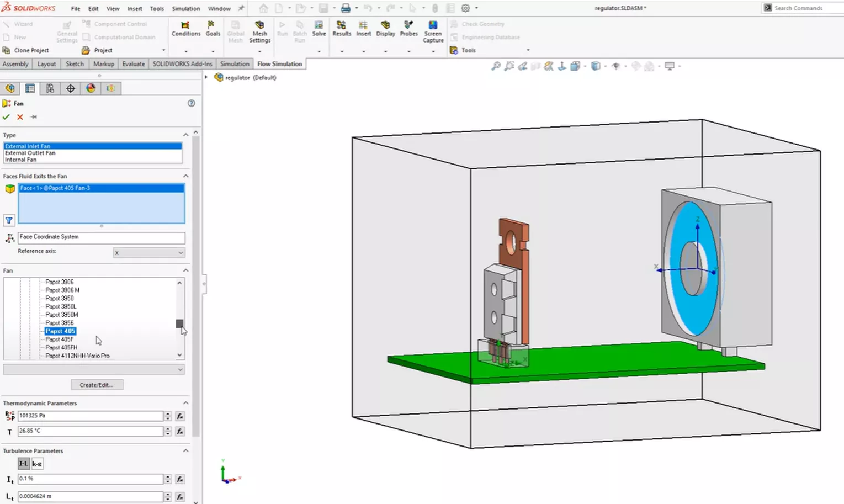Click the Goals icon in the ribbon
Screen dimensions: 844x504
tap(213, 30)
